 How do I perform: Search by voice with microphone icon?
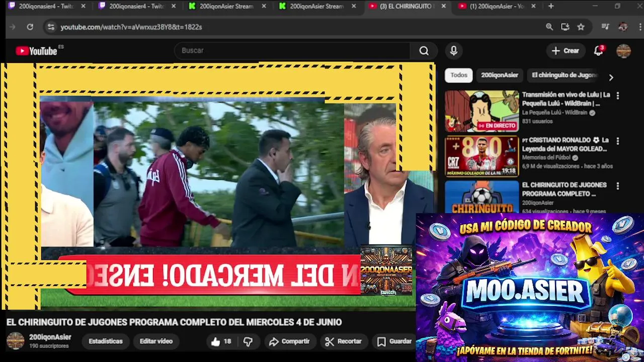pos(454,51)
